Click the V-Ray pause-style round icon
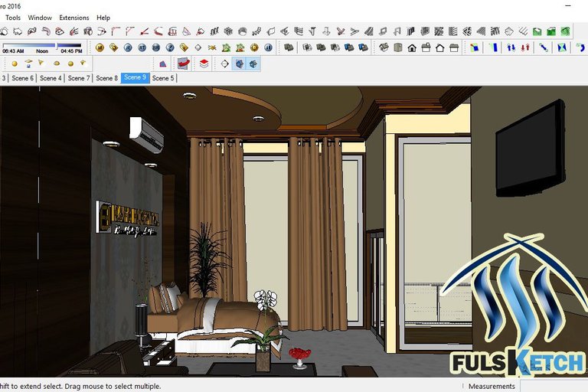Viewport: 588px width, 392px height. (268, 47)
